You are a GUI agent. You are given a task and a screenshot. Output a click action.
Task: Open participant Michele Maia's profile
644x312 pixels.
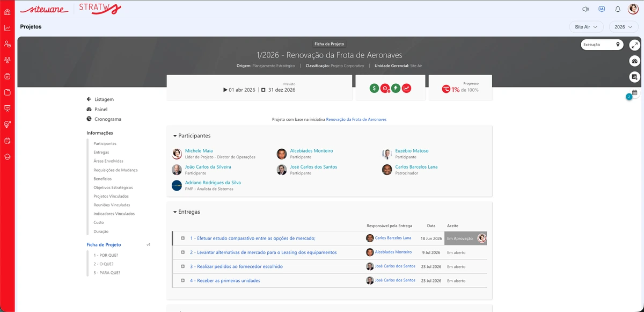(199, 151)
